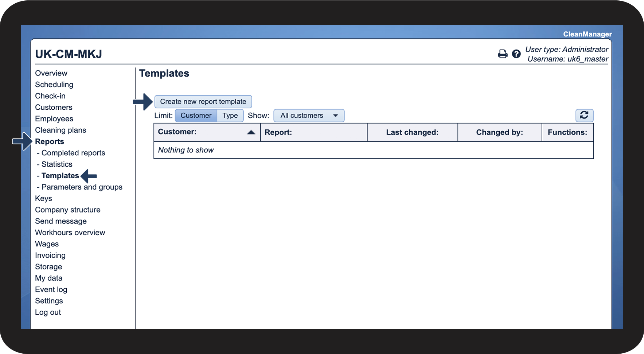Print the Templates page via printer icon
The image size is (644, 354).
tap(503, 54)
